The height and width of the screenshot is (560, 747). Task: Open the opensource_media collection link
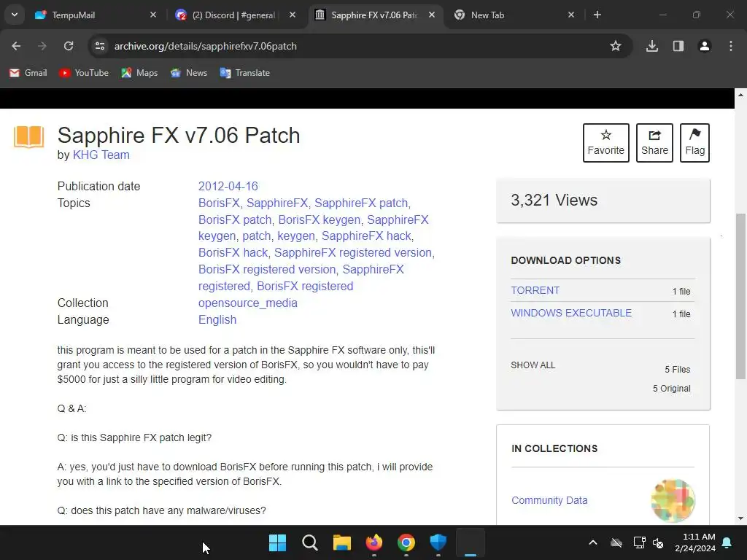[248, 303]
